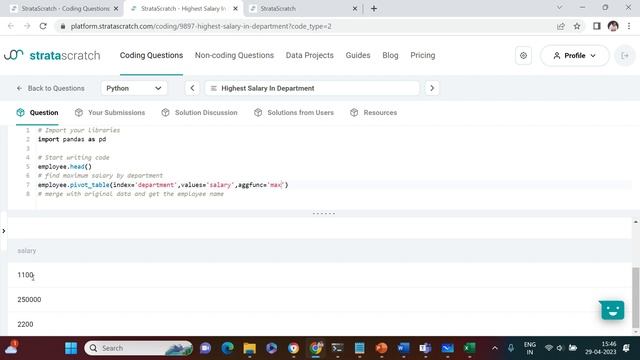Bookmark this page with star icon
This screenshot has height=360, width=640.
click(x=577, y=26)
